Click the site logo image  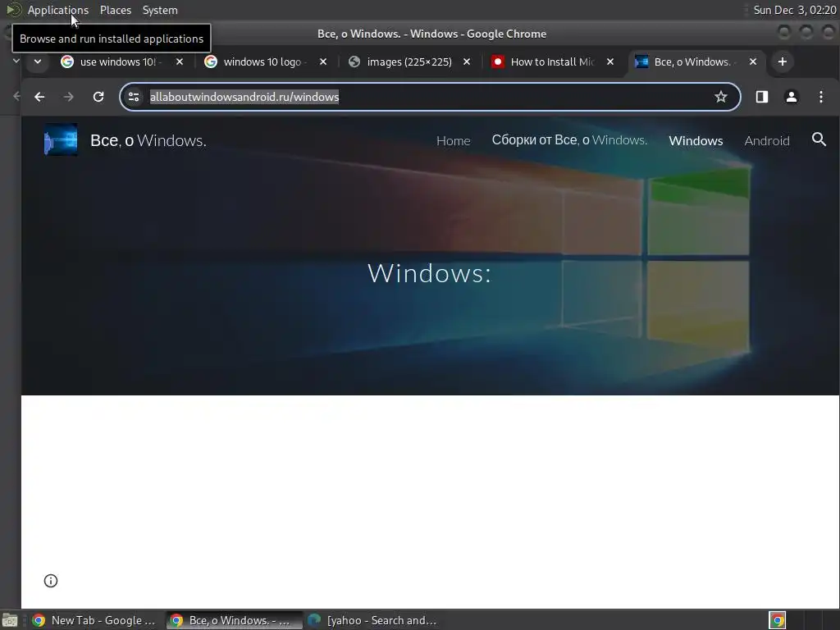tap(61, 139)
